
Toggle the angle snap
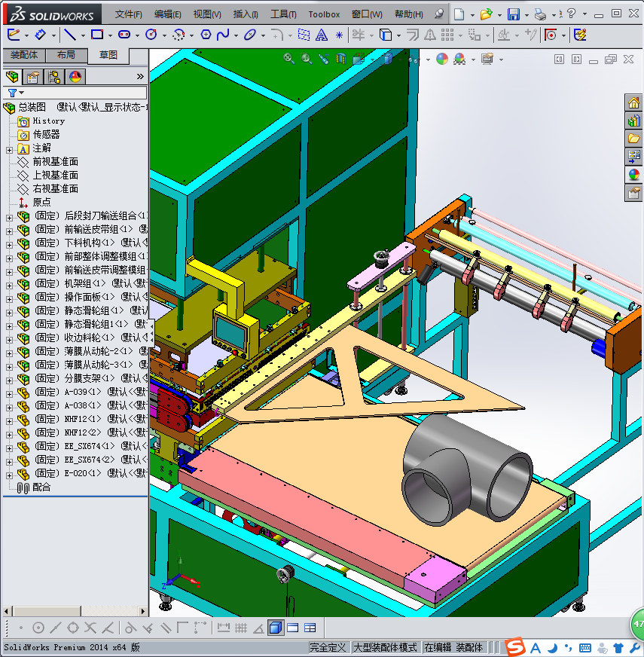click(x=258, y=628)
